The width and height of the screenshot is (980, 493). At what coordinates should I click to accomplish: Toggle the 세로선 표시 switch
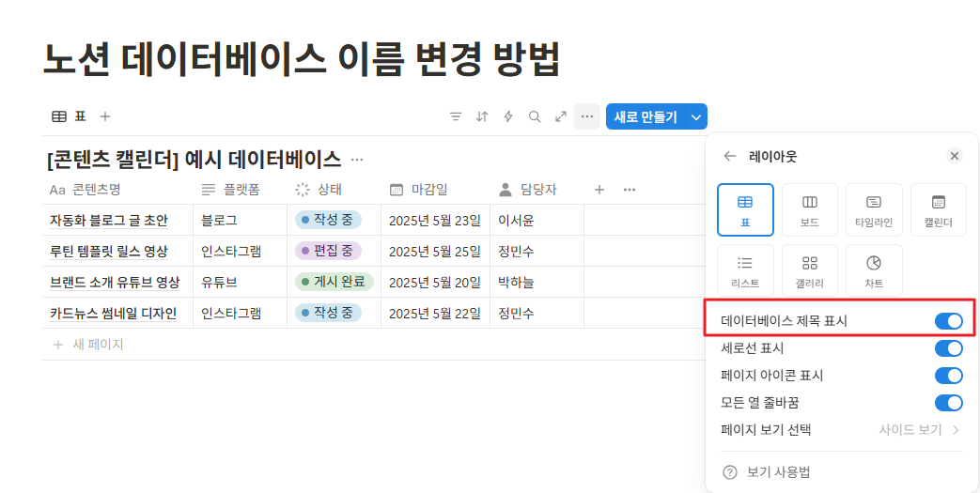(949, 348)
